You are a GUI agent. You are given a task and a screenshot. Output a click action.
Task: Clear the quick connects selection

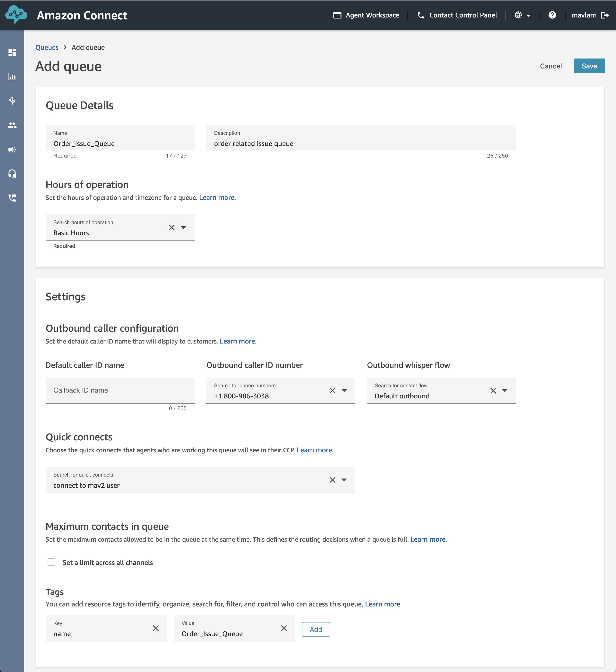[332, 480]
